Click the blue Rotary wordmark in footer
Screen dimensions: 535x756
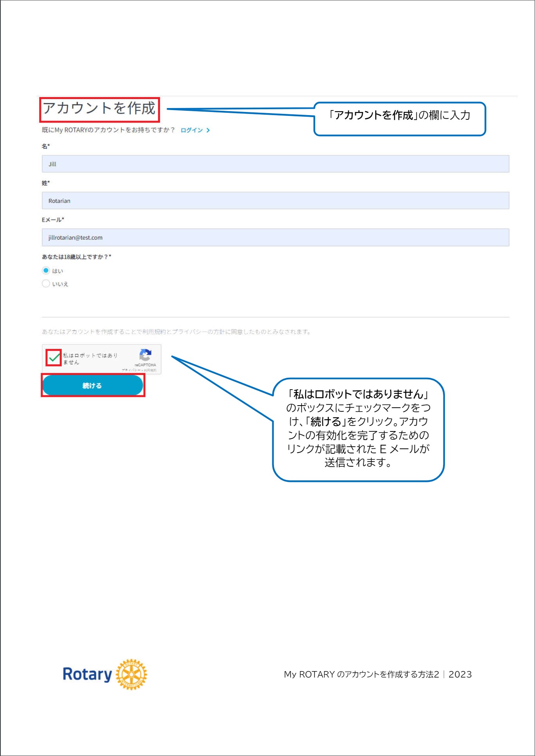pos(87,674)
